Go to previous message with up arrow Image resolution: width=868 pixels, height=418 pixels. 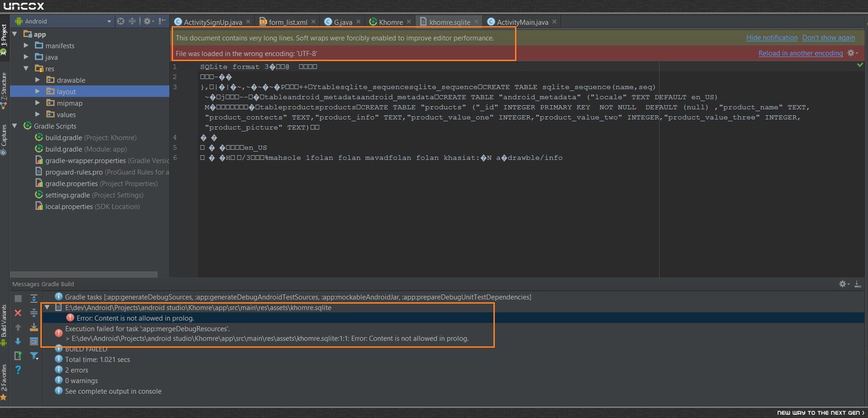pos(18,327)
